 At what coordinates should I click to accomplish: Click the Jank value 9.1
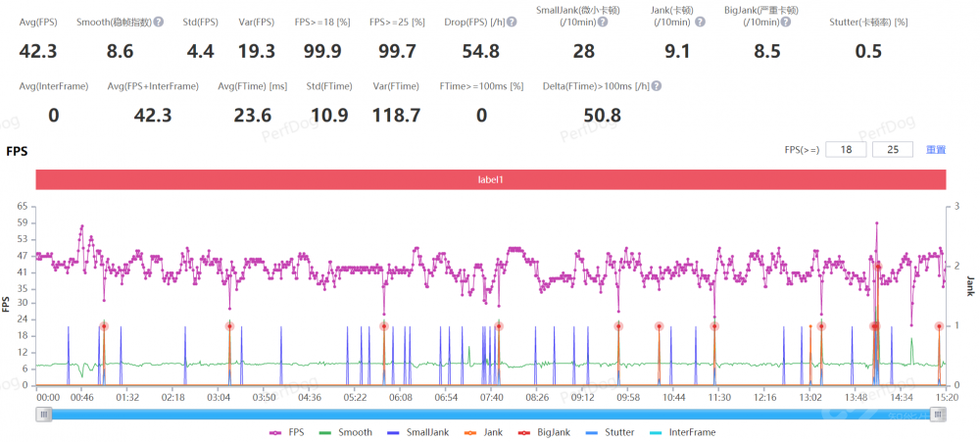tap(677, 51)
